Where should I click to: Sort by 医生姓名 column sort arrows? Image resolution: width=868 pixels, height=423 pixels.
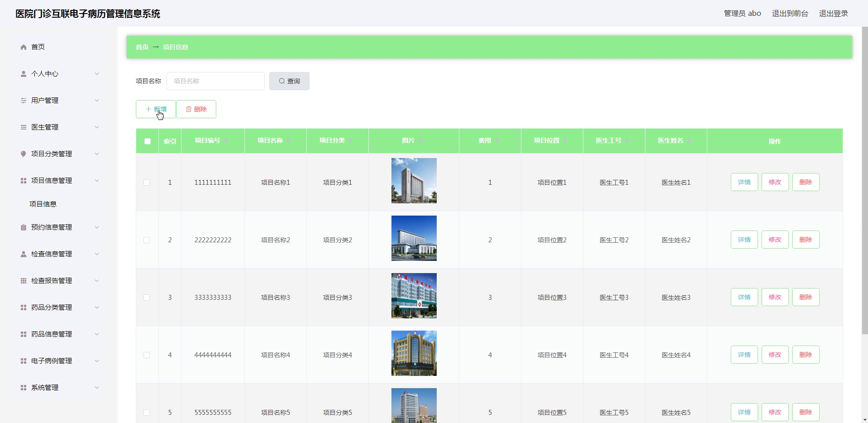tap(689, 141)
